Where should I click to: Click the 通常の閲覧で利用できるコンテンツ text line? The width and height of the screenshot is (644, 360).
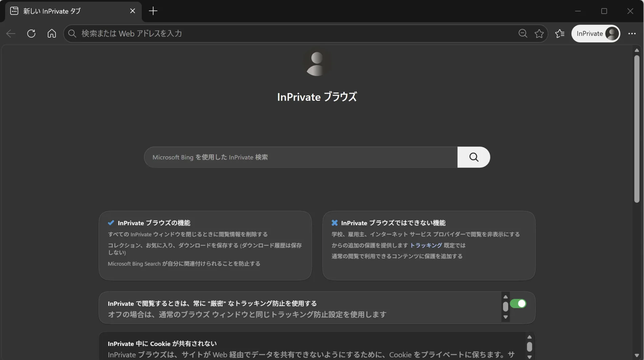click(397, 256)
